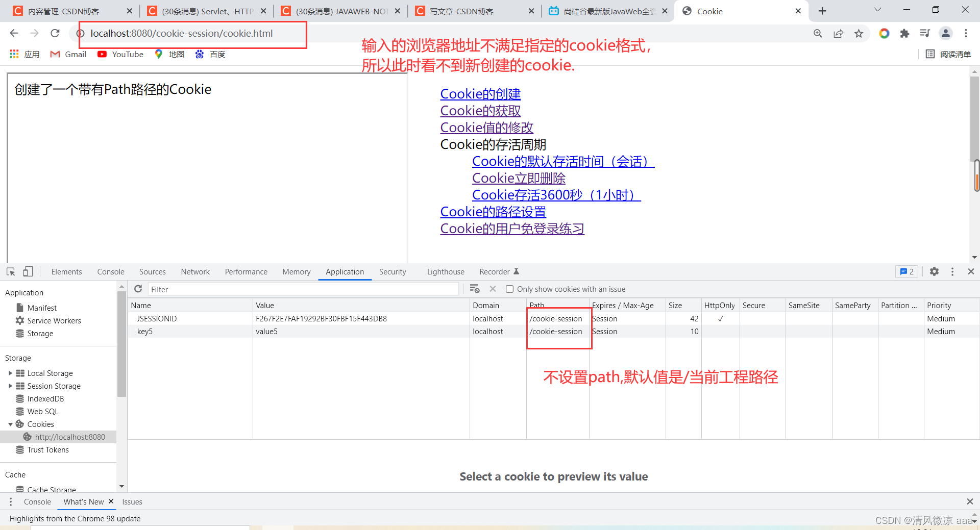The height and width of the screenshot is (530, 980).
Task: Click the Cookie的创建 link
Action: coord(480,94)
